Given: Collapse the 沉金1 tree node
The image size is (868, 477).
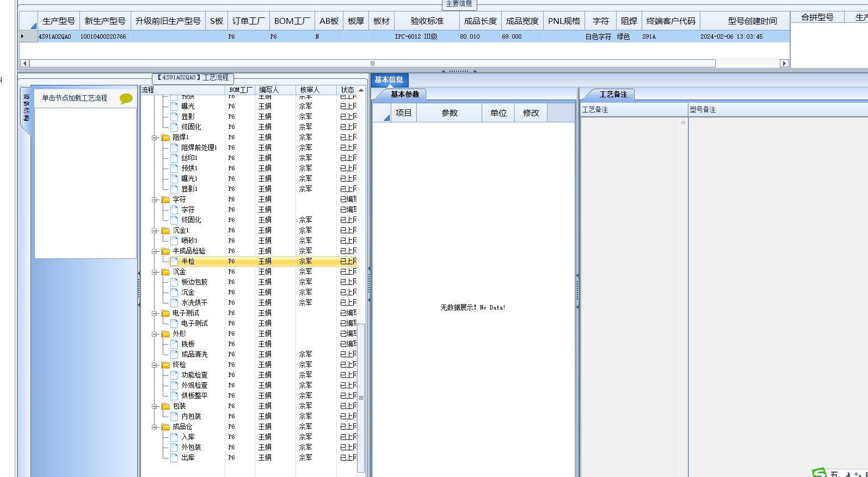Looking at the screenshot, I should 155,231.
